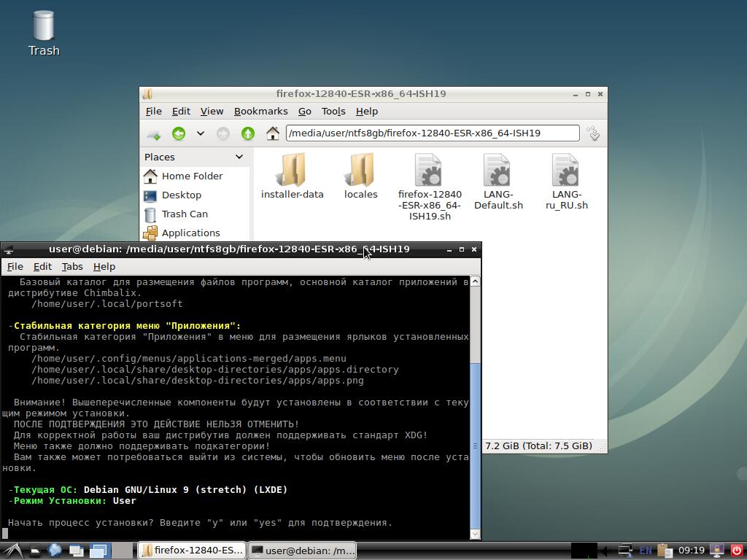Screen dimensions: 747x560
Task: Open the navigation history dropdown arrow
Action: [200, 133]
